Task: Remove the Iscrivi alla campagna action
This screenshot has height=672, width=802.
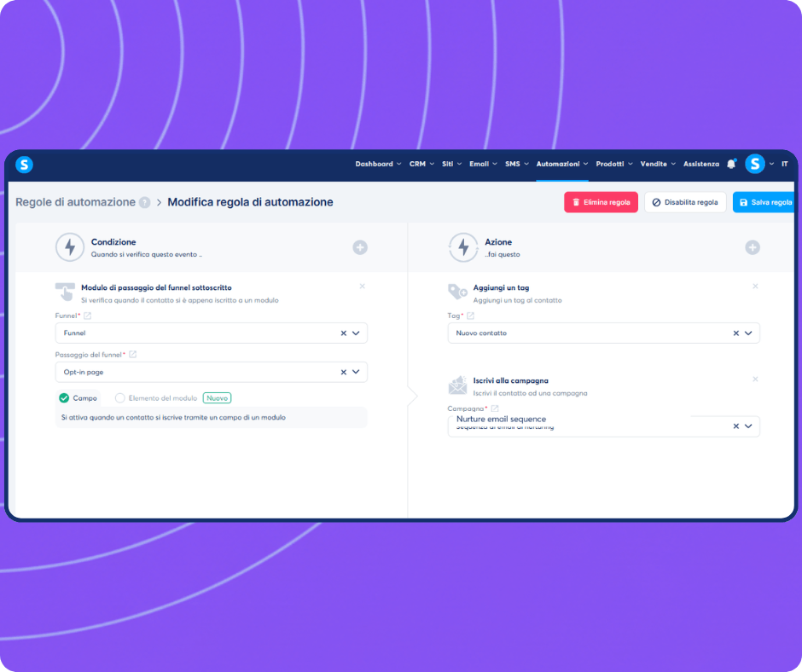Action: point(755,379)
